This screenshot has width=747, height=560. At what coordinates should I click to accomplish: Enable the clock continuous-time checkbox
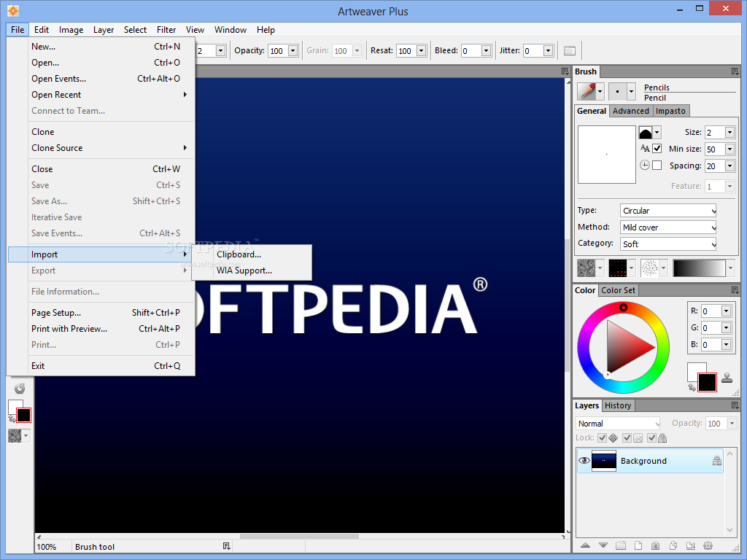657,166
